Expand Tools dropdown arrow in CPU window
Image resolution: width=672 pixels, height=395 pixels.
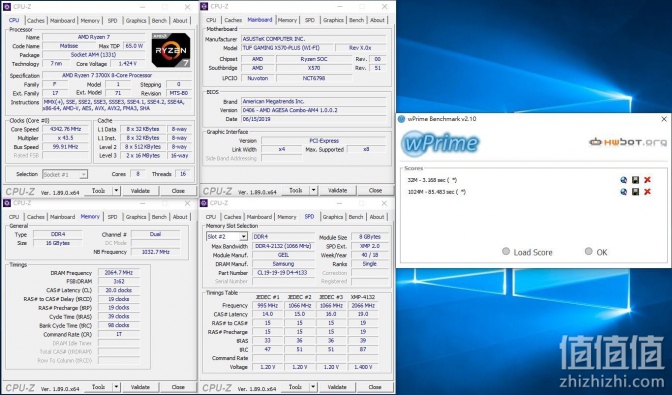point(116,191)
